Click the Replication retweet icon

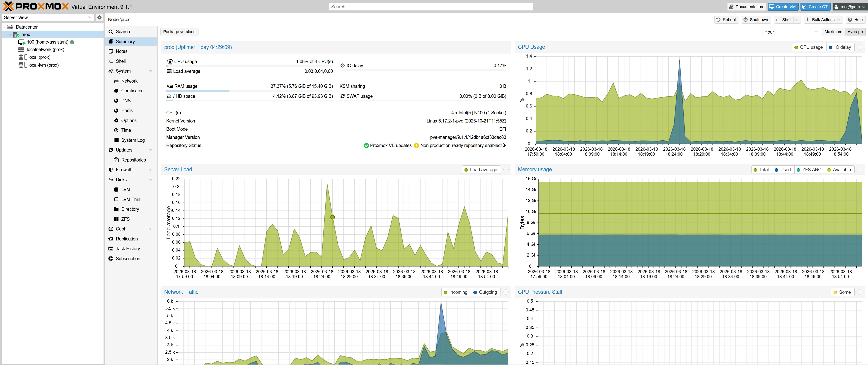(x=111, y=239)
